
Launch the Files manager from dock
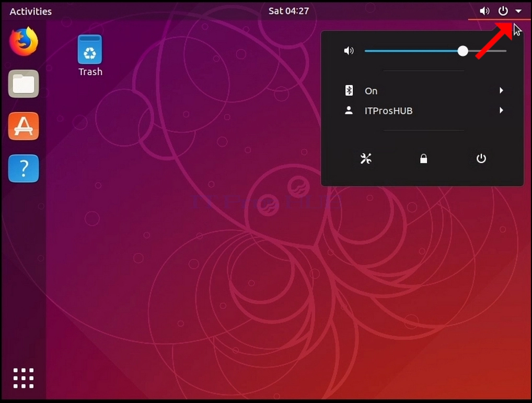(24, 84)
